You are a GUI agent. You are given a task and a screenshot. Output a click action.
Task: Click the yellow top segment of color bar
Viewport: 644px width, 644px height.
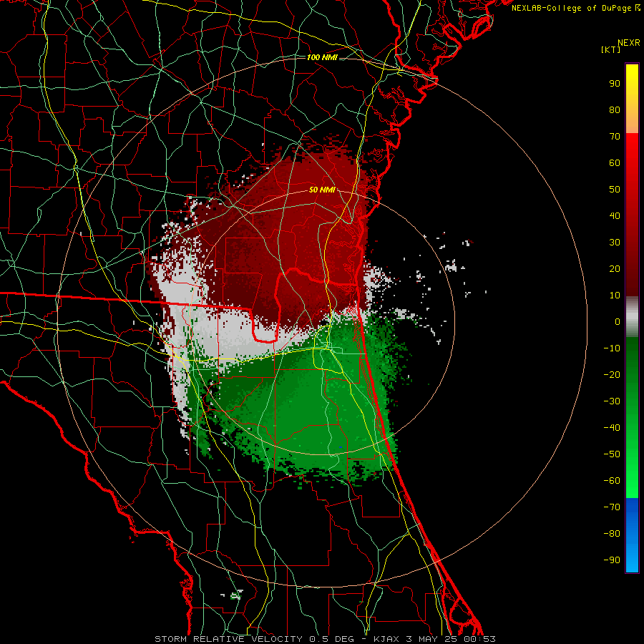click(632, 99)
